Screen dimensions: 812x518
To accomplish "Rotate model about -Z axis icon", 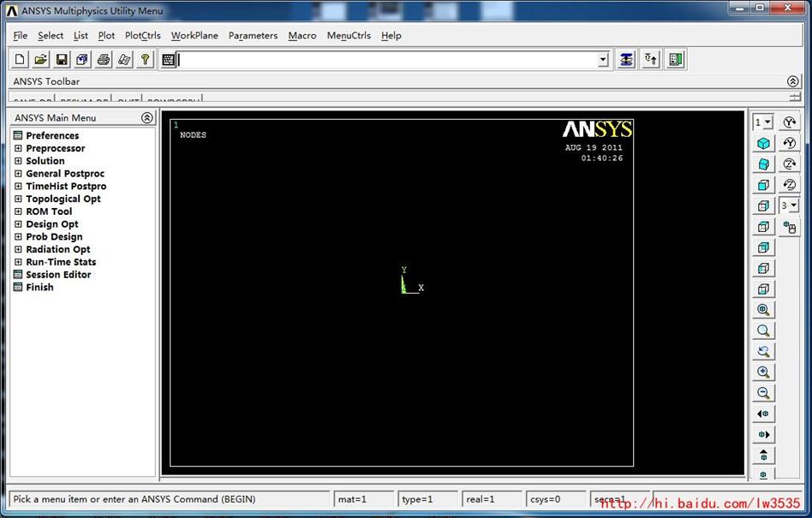I will click(x=789, y=184).
